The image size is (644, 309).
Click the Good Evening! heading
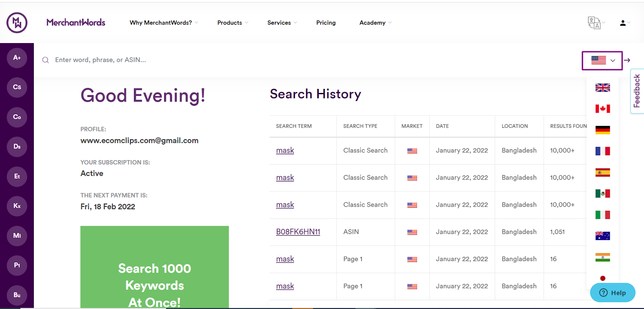click(x=143, y=96)
